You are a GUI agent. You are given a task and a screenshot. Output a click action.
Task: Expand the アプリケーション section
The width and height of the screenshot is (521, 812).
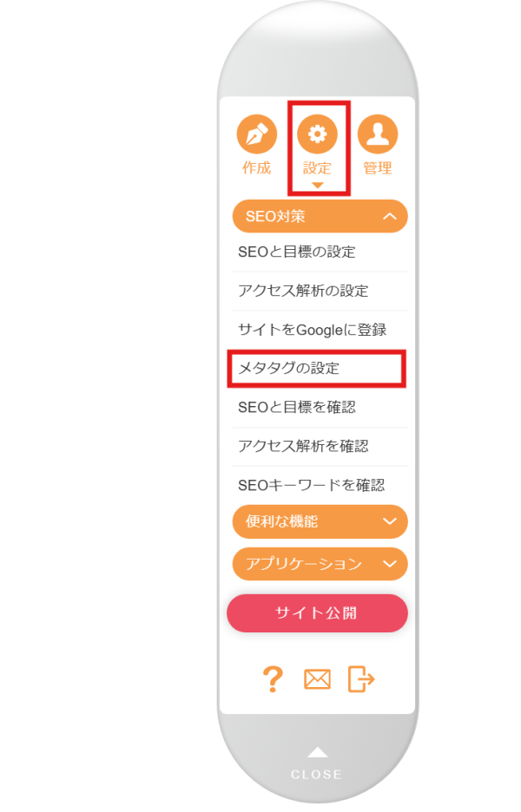point(389,564)
